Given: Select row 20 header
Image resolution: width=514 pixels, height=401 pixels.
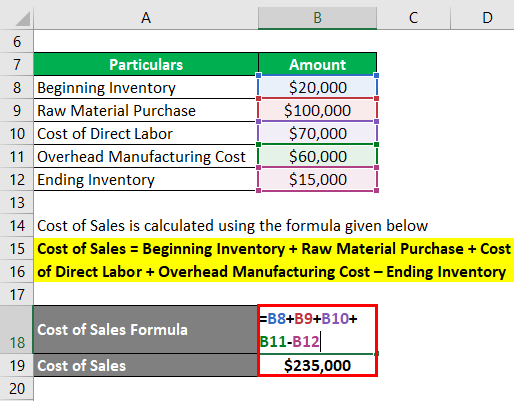Looking at the screenshot, I should coord(17,389).
